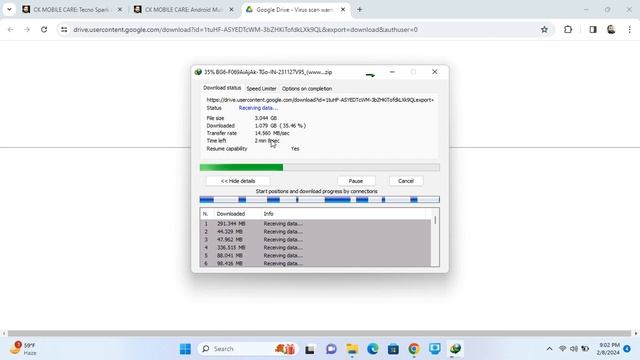640x360 pixels.
Task: Select connection row 5 with 88.041 MB
Action: tap(315, 256)
